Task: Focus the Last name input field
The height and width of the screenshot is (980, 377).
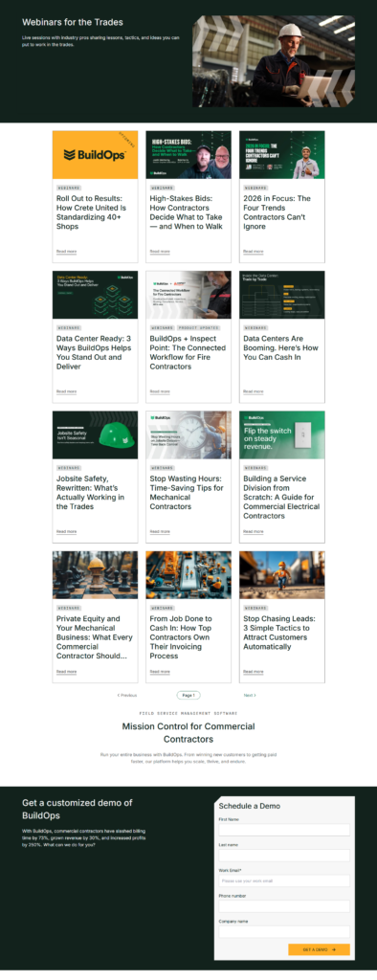Action: click(x=284, y=855)
